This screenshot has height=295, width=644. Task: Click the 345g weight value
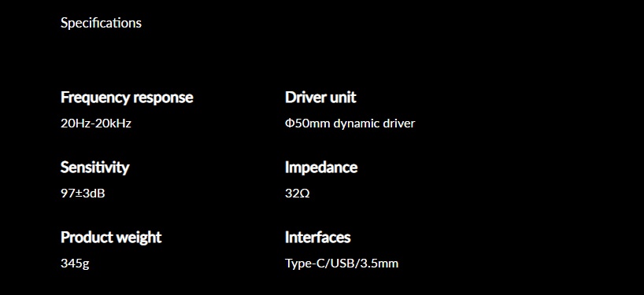[75, 264]
